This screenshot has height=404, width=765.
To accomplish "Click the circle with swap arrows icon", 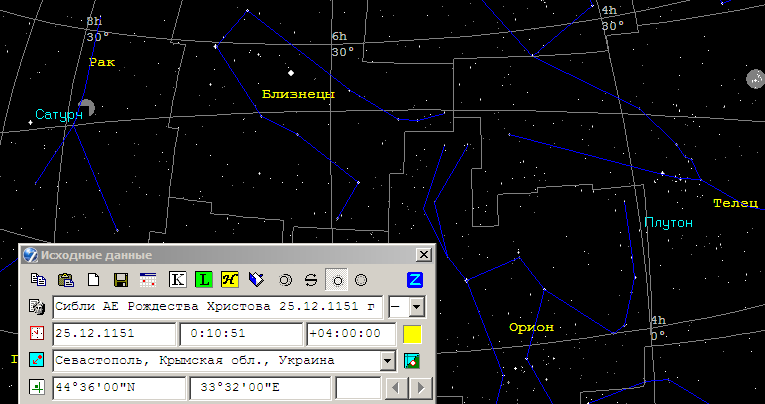I will tap(311, 280).
